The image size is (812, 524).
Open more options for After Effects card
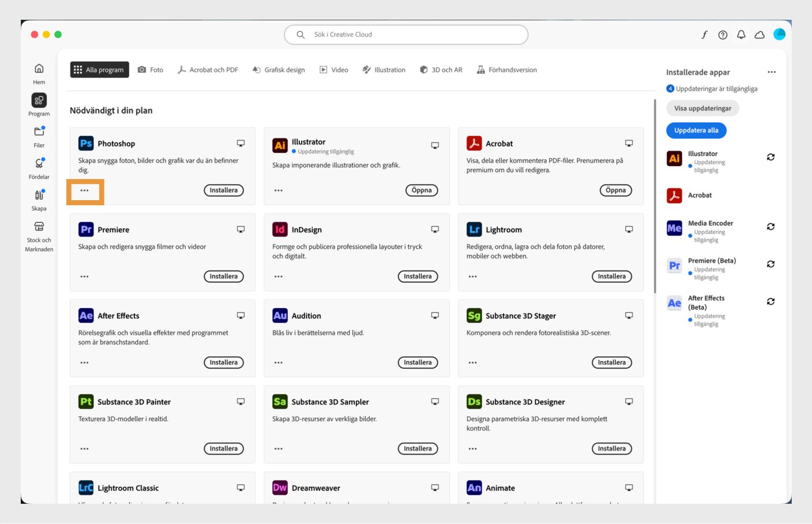click(85, 363)
